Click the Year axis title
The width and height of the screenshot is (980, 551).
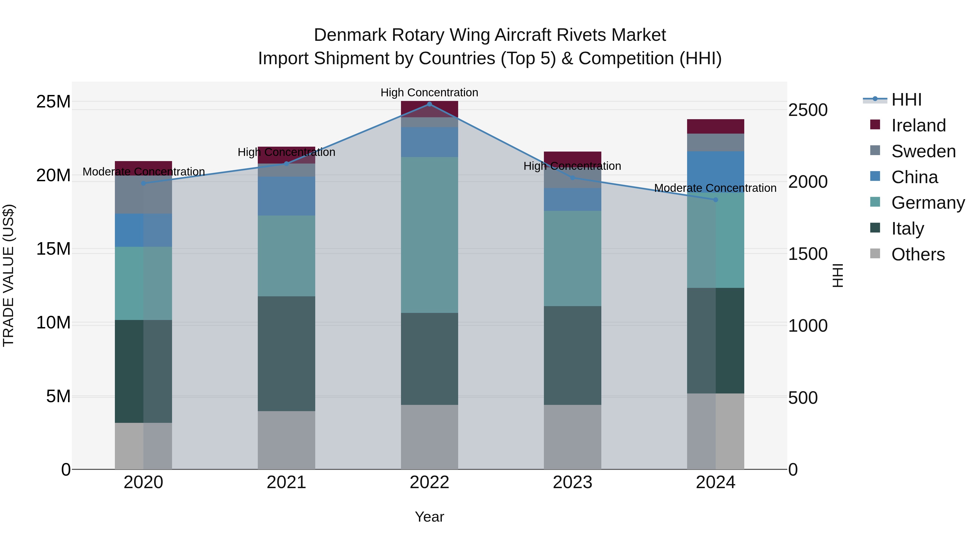[x=430, y=517]
